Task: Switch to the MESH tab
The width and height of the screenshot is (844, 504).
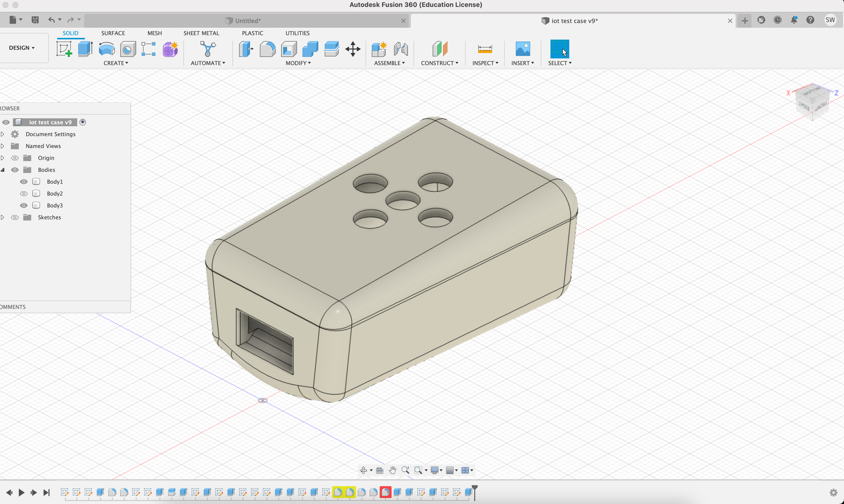Action: pos(154,33)
